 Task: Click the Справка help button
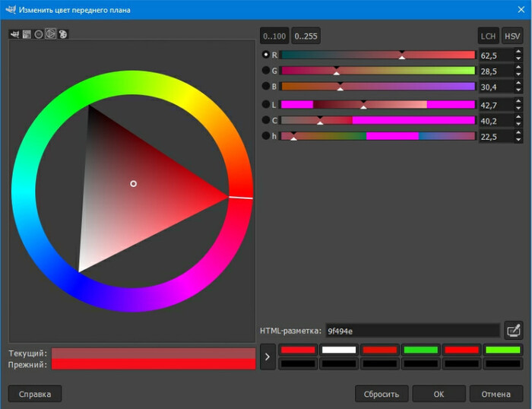pyautogui.click(x=35, y=394)
